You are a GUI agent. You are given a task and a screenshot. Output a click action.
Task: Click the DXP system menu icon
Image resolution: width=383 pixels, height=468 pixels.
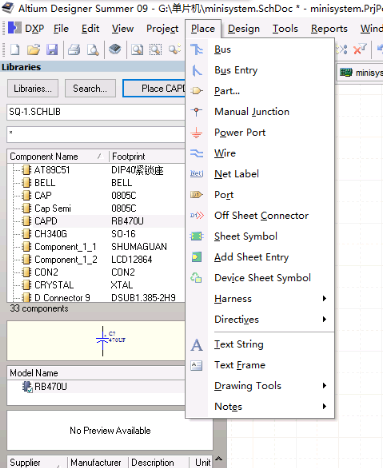tap(15, 28)
